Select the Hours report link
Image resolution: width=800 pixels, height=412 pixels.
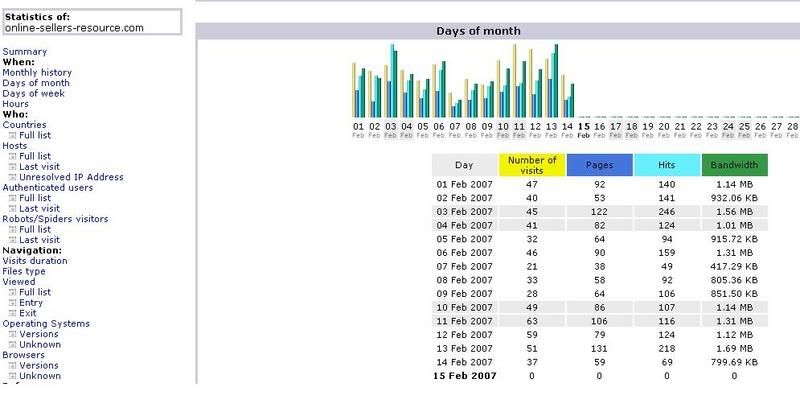coord(15,104)
